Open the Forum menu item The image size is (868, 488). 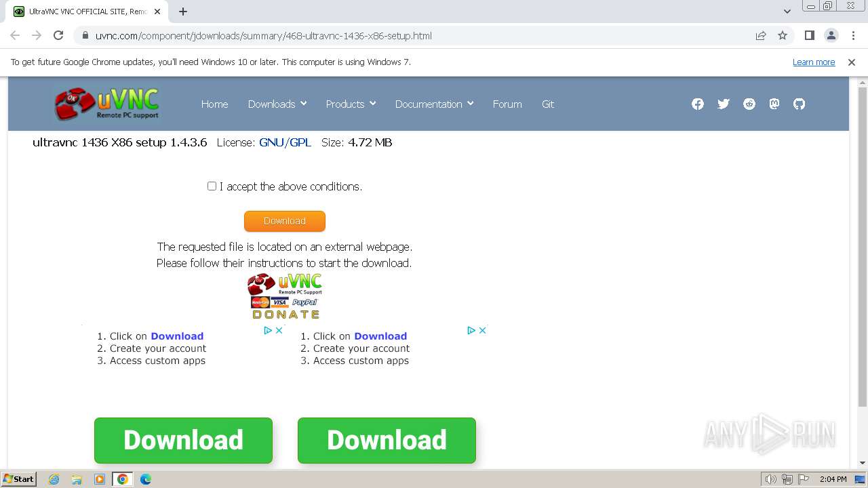coord(507,104)
